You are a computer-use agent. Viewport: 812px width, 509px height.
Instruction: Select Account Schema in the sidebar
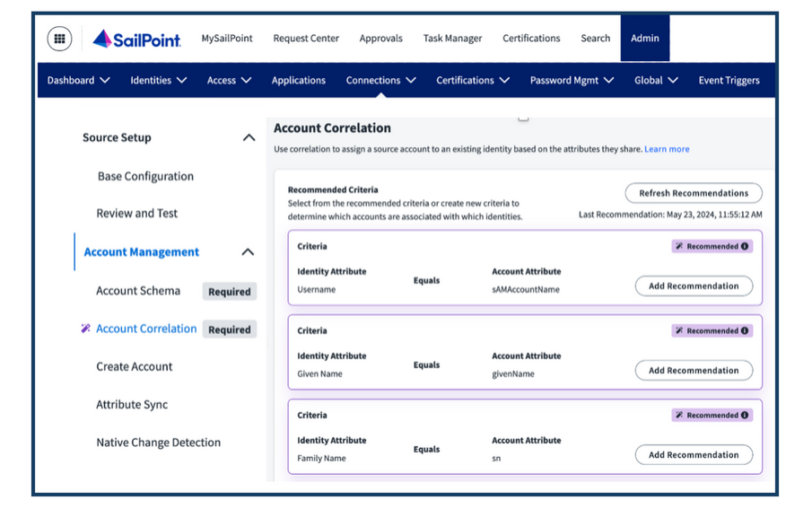138,291
